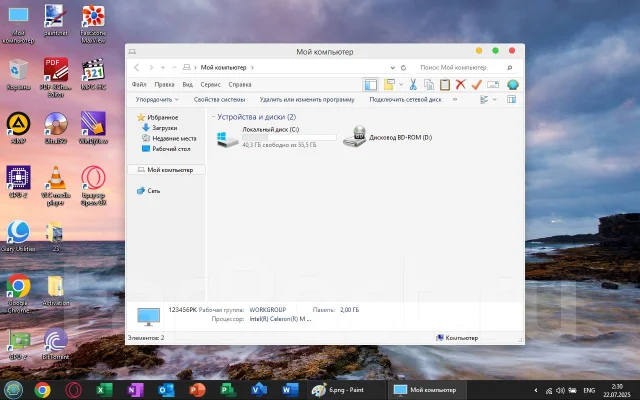Select Дисковод BD-ROM (D:) drive
Viewport: 640px width, 400px height.
tap(387, 137)
